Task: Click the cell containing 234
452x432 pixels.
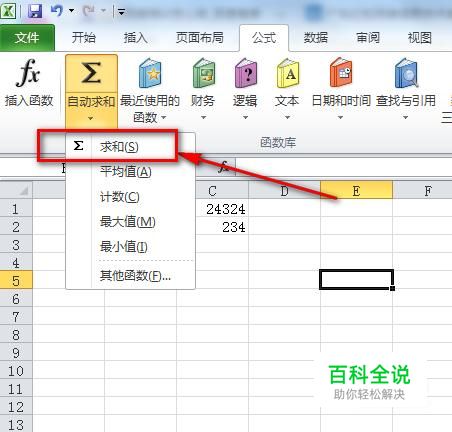Action: pyautogui.click(x=222, y=227)
